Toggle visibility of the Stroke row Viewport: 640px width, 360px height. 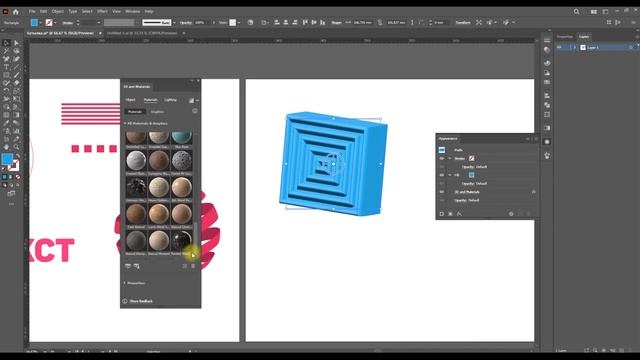442,158
